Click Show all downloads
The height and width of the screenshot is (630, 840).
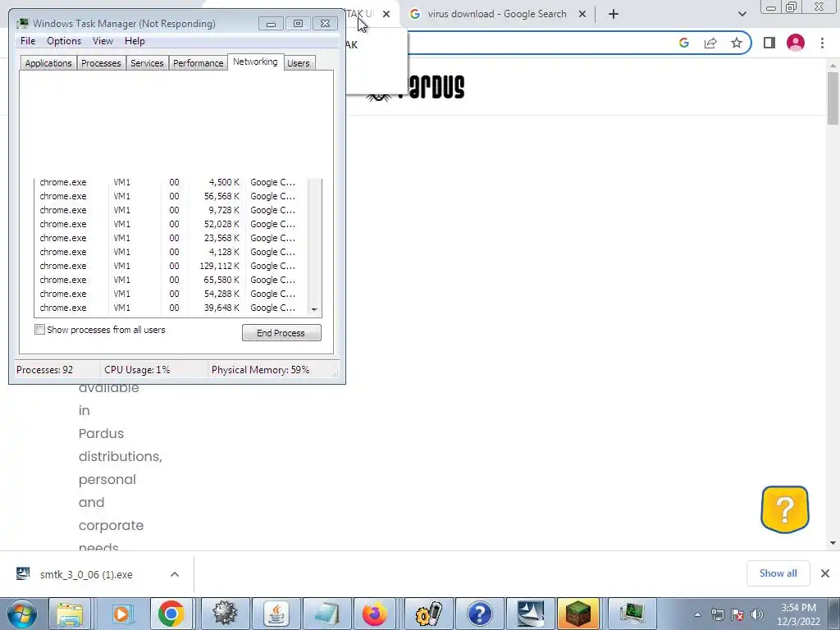(x=778, y=573)
